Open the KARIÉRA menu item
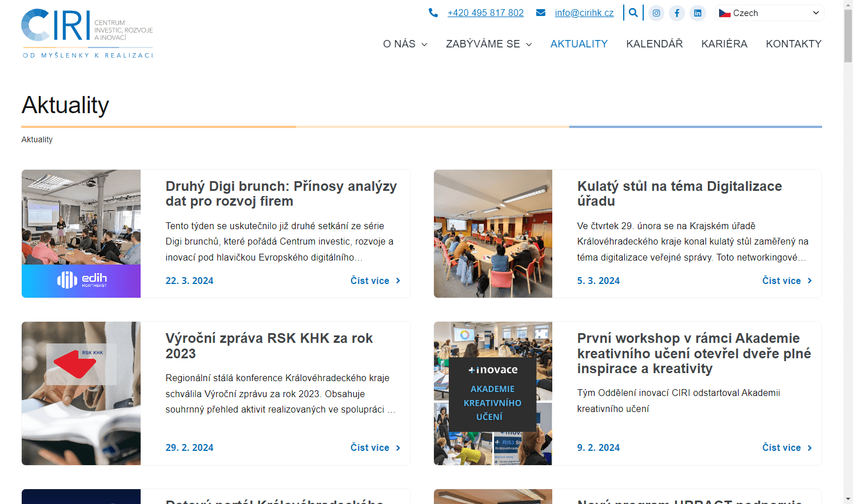This screenshot has height=504, width=853. (724, 44)
